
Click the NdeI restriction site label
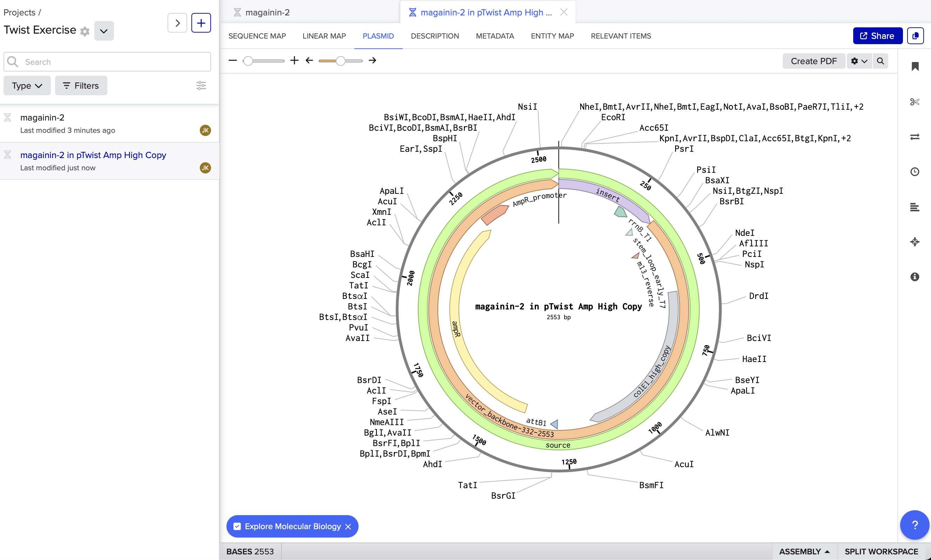pyautogui.click(x=745, y=233)
